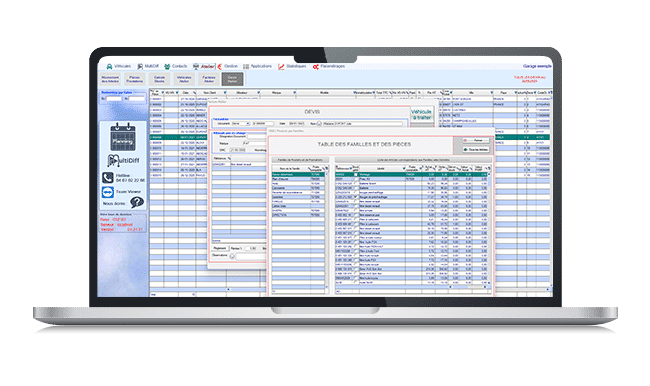This screenshot has height=386, width=650.
Task: Toggle the checkbox in the Pneu AV row
Action: 355,180
